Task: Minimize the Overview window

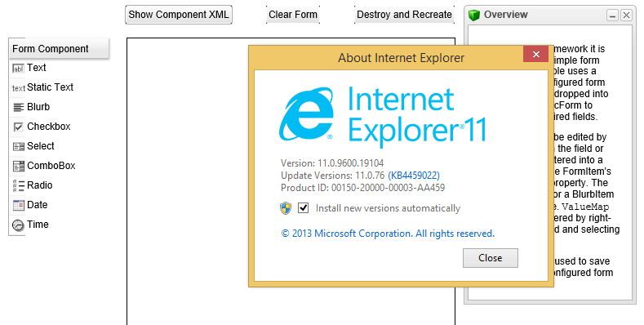Action: click(x=612, y=16)
